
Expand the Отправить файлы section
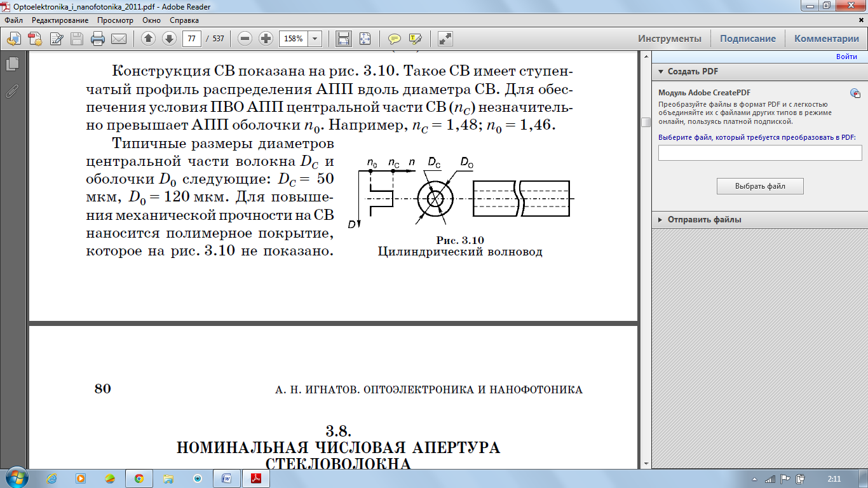click(660, 220)
